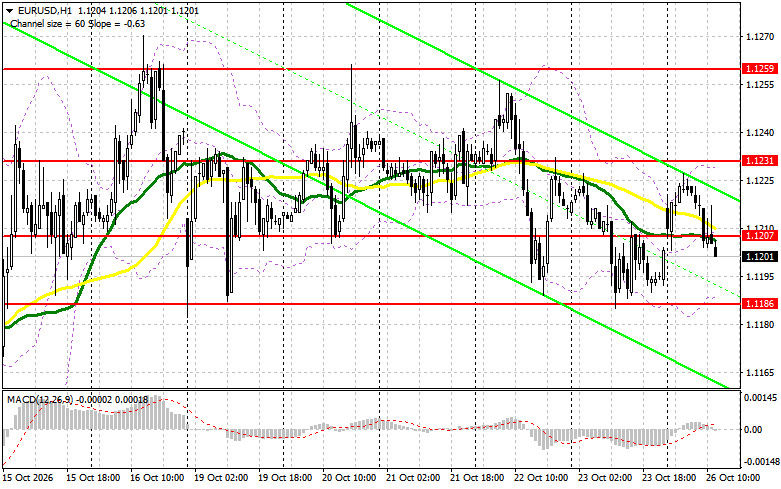Click the 1.1195 price scale value
The width and height of the screenshot is (781, 489).
[760, 276]
